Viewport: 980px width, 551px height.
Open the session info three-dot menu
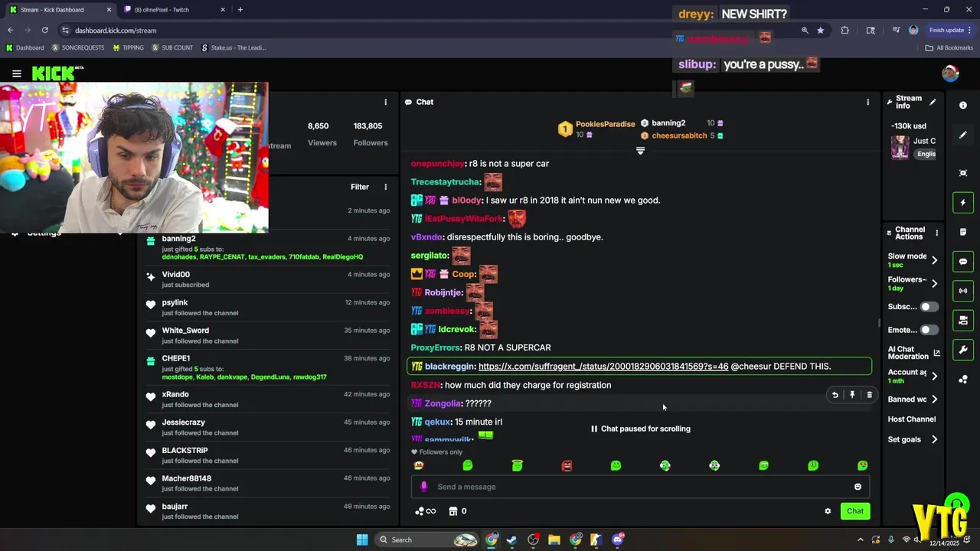point(385,102)
